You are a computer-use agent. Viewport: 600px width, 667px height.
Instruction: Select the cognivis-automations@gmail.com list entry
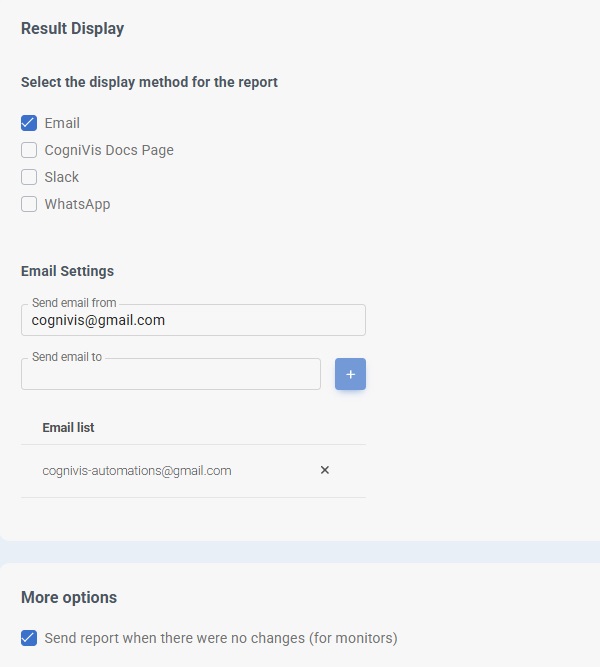pyautogui.click(x=137, y=470)
